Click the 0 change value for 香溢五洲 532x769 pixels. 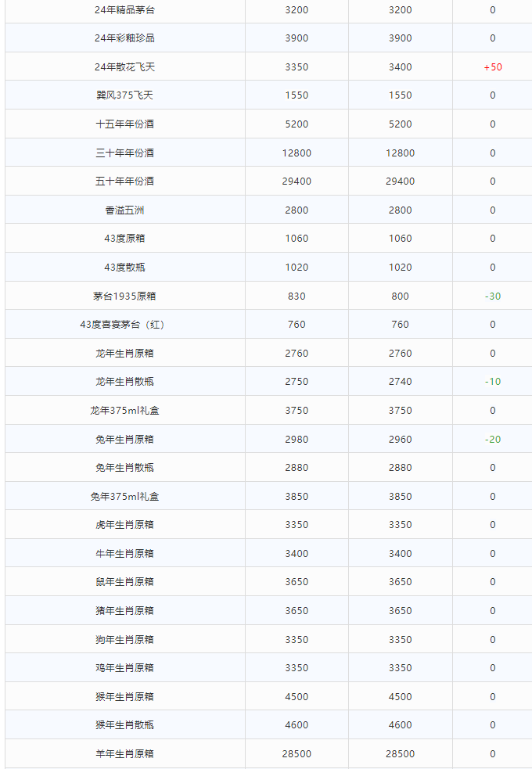[493, 210]
